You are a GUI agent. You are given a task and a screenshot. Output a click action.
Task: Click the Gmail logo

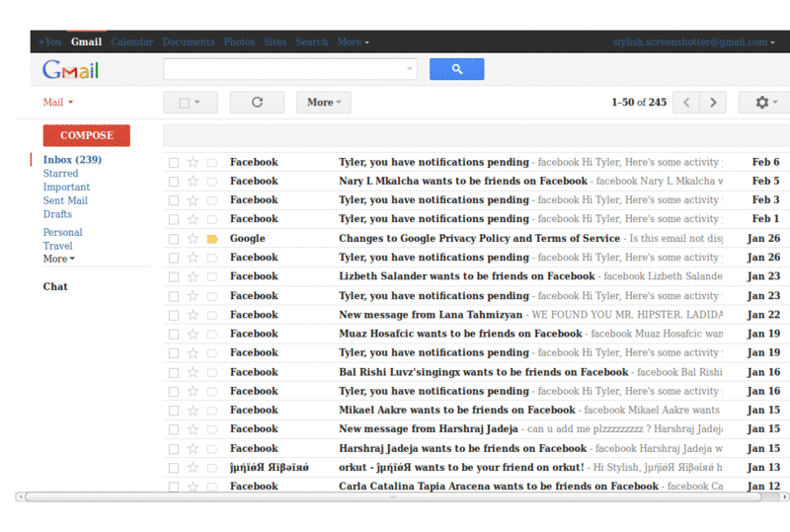click(70, 69)
